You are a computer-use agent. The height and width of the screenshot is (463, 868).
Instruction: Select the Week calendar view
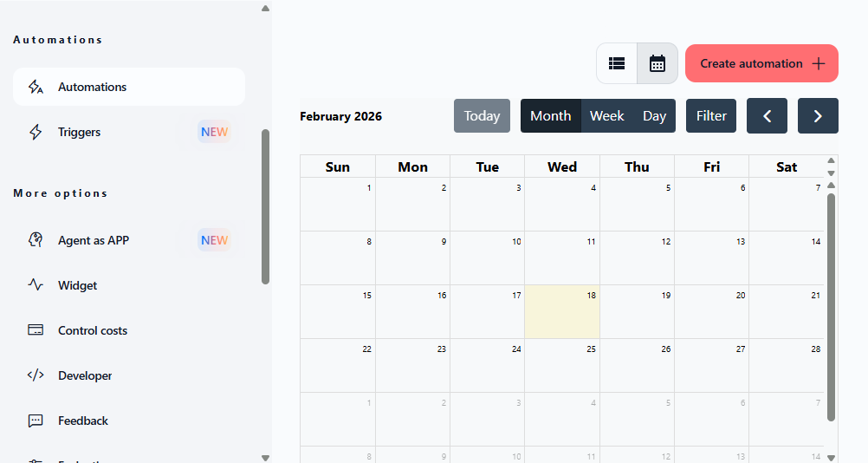coord(606,116)
